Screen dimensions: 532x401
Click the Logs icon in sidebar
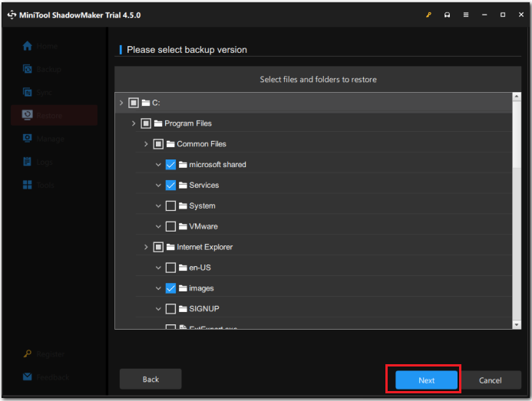pos(27,161)
